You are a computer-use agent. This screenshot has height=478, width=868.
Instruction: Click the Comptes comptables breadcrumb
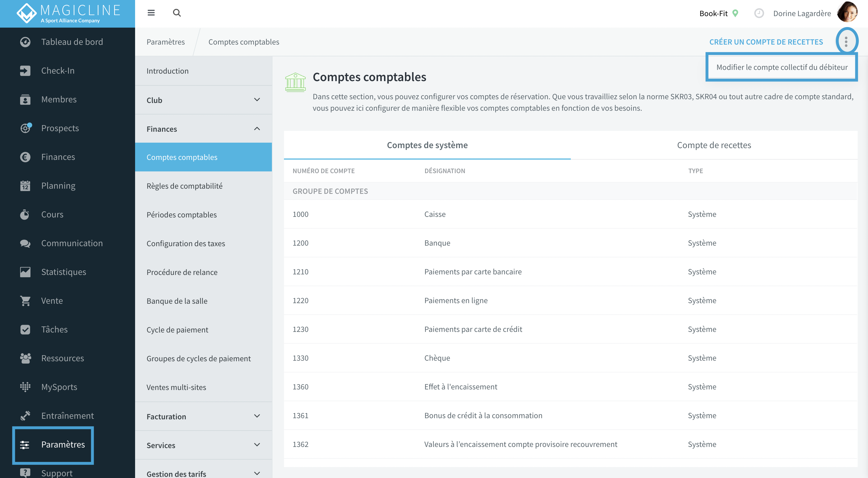244,42
